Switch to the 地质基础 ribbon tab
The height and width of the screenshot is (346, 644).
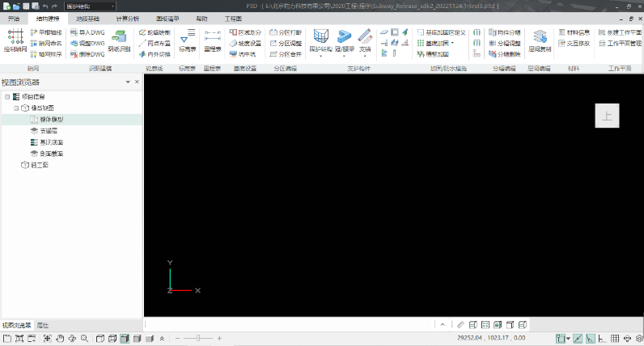click(87, 19)
